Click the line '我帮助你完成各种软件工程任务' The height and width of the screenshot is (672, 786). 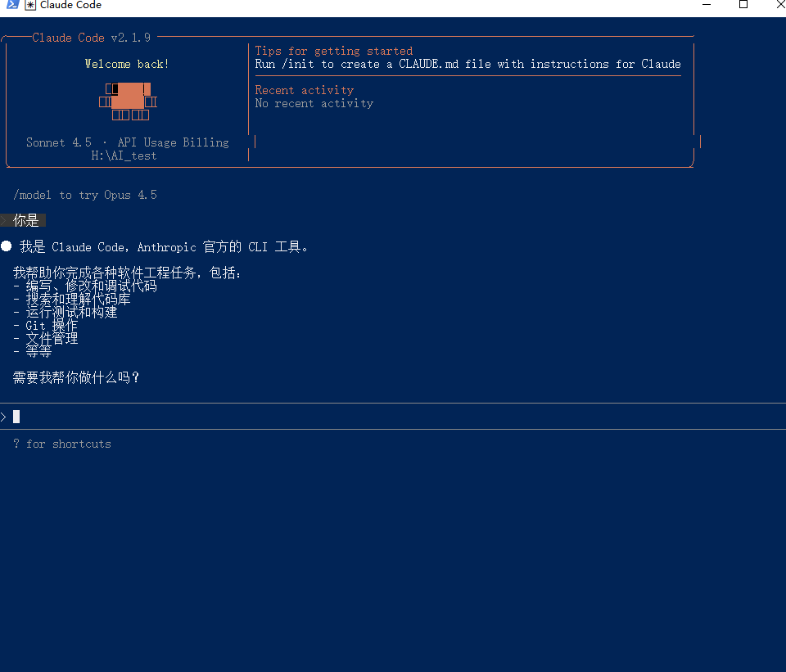[128, 273]
